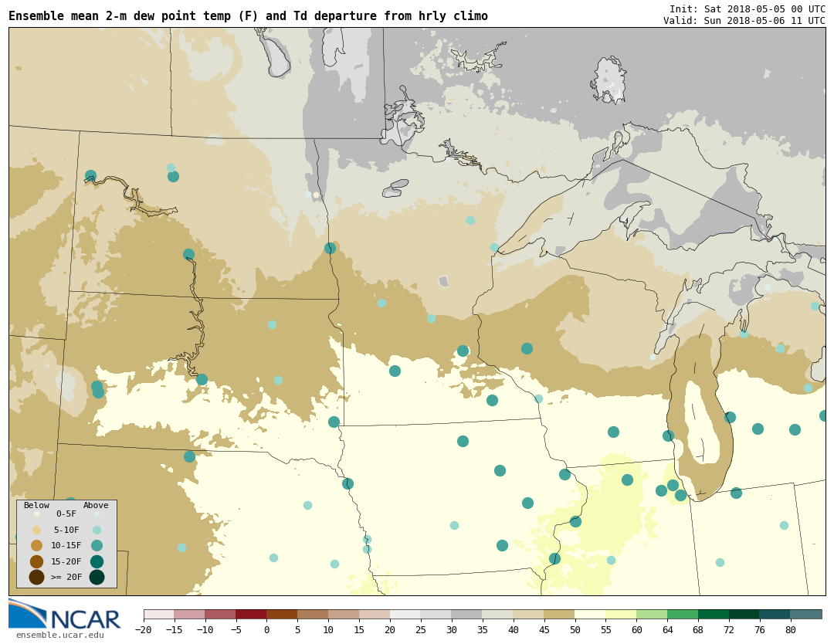Screen dimensions: 834x644
Task: Select the "Above" legend column header
Action: tap(96, 506)
